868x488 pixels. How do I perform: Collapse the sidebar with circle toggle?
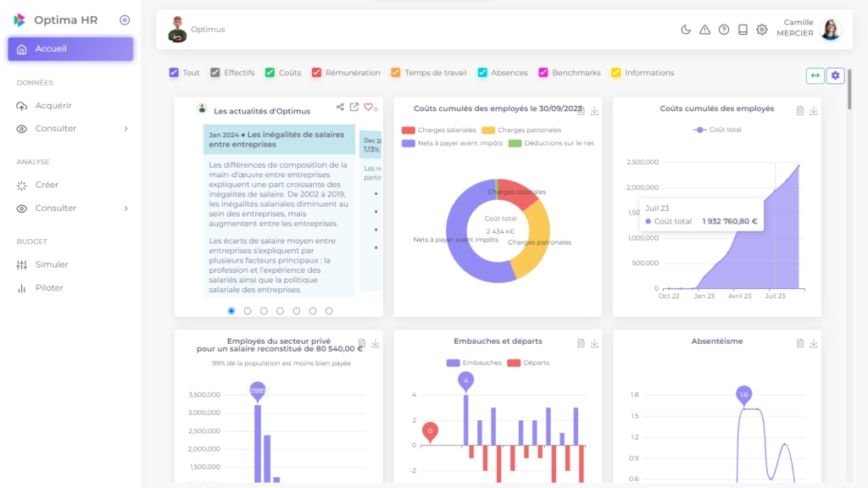[x=125, y=20]
